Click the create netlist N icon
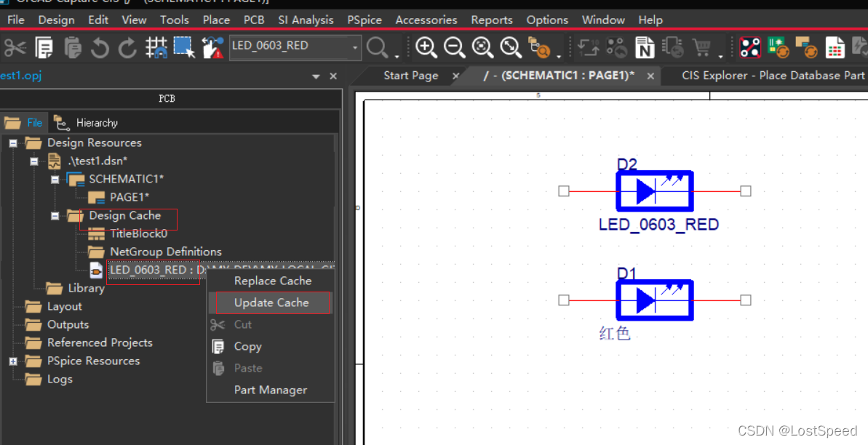868x445 pixels. pyautogui.click(x=645, y=48)
